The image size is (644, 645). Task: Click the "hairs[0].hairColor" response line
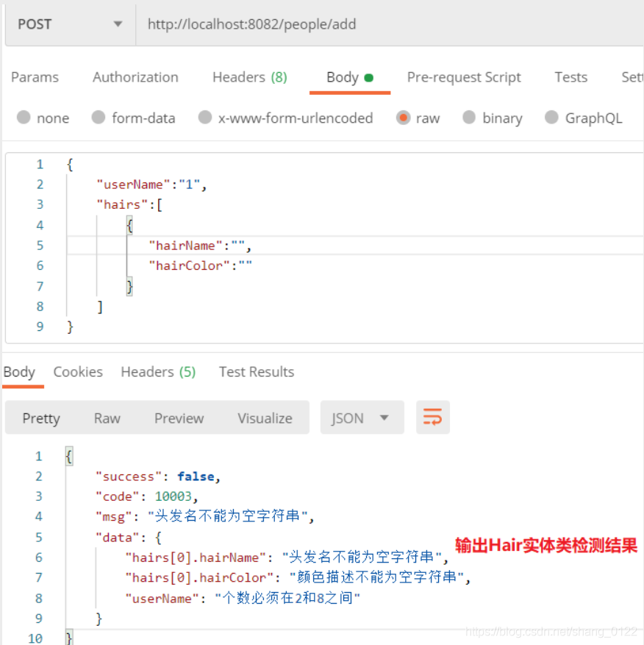(298, 577)
